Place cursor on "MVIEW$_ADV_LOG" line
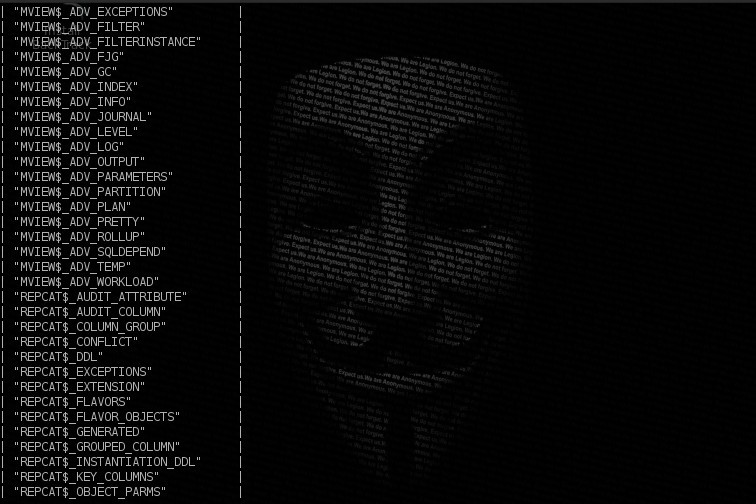 point(69,147)
